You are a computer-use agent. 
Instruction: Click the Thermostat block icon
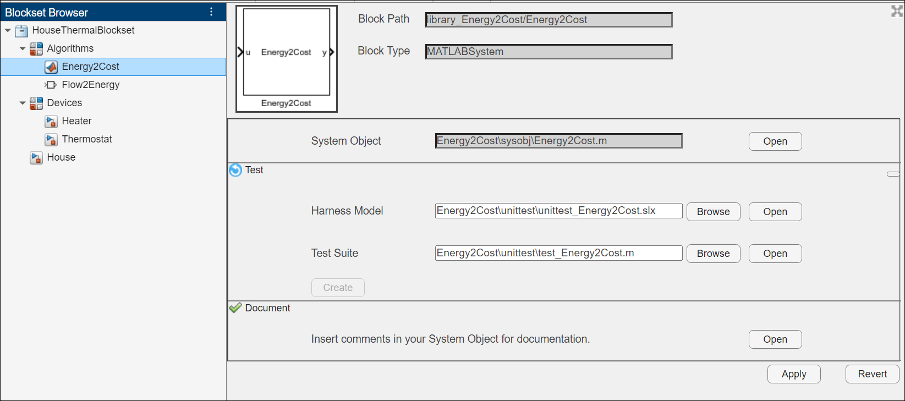click(x=51, y=139)
